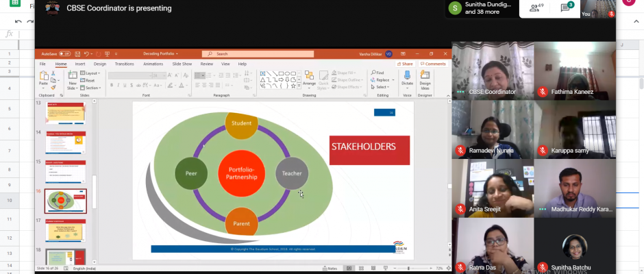Screen dimensions: 644x274
Task: Click the zoom slider in status bar
Action: click(x=412, y=269)
